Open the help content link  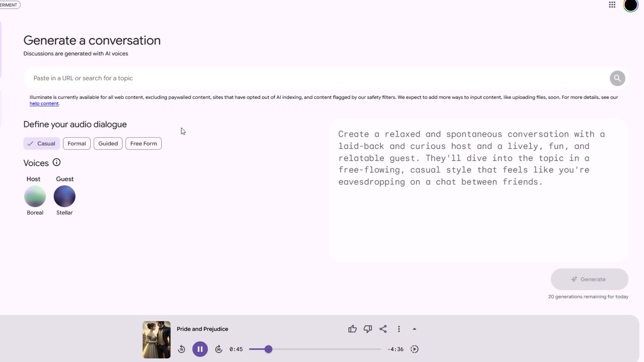coord(44,104)
